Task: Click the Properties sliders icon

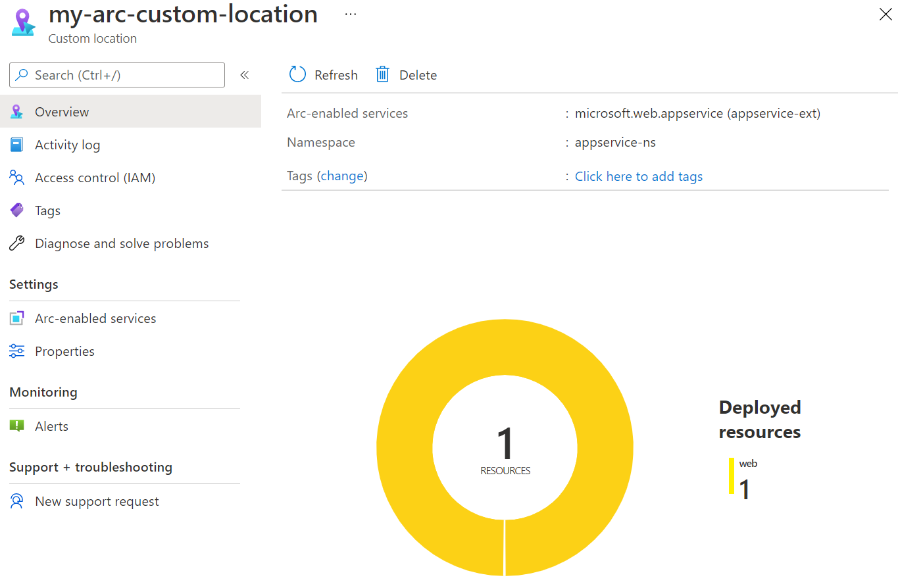Action: click(x=17, y=351)
